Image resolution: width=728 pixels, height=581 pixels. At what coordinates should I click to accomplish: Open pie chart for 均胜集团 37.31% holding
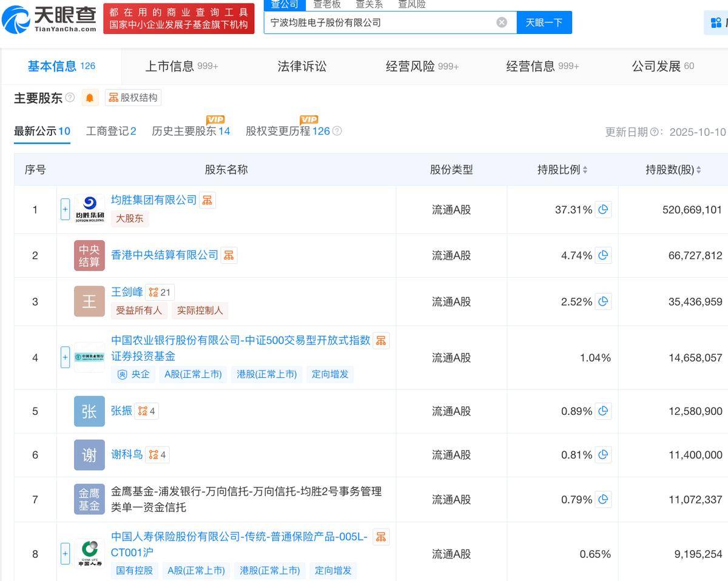(603, 209)
